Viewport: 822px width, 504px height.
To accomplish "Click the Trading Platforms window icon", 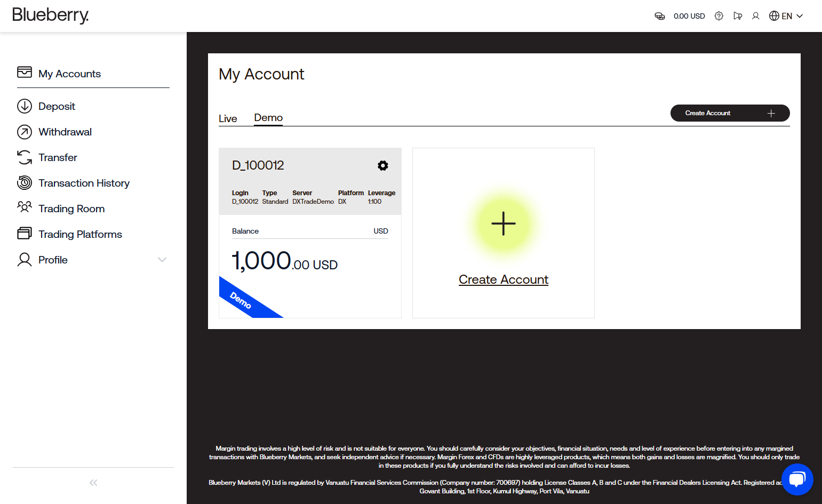I will click(25, 233).
